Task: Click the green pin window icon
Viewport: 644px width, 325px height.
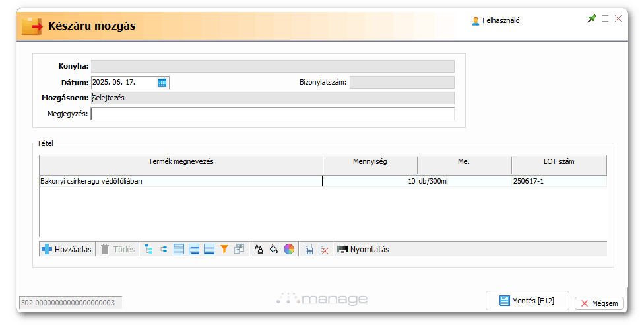Action: pos(591,19)
